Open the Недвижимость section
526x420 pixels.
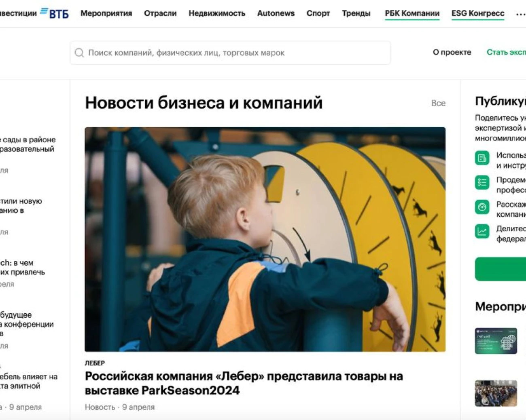217,13
